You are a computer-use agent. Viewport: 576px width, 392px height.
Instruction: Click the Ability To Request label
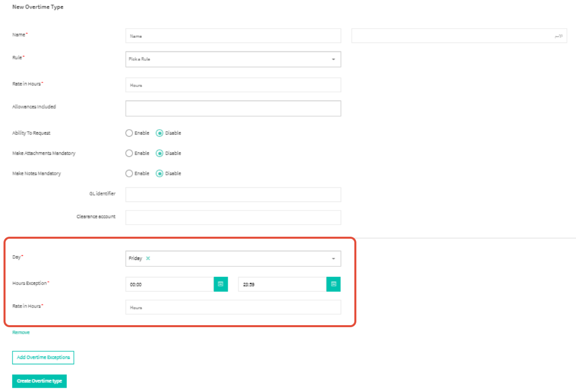coord(31,133)
